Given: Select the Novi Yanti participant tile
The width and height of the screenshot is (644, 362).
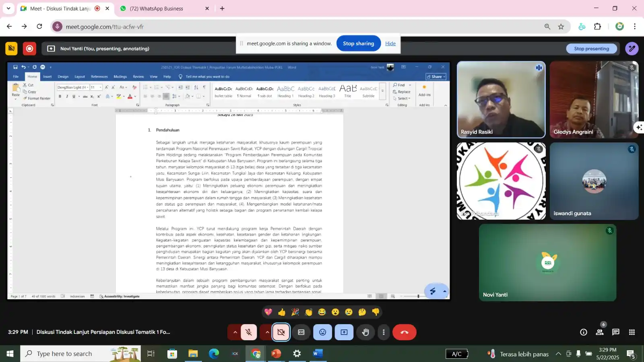Looking at the screenshot, I should click(x=547, y=262).
